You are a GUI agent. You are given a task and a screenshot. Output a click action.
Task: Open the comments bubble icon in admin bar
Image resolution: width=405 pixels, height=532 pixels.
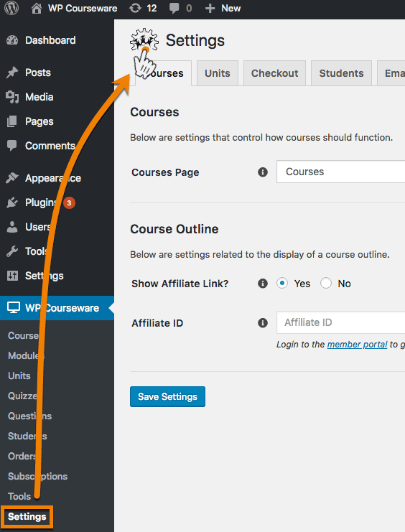click(x=174, y=9)
